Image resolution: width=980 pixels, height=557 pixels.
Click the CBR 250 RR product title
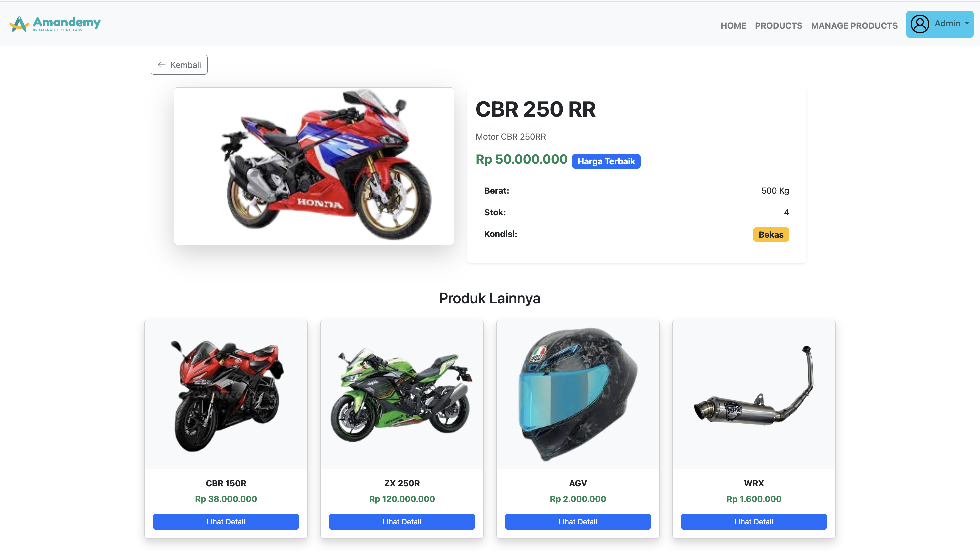click(535, 109)
